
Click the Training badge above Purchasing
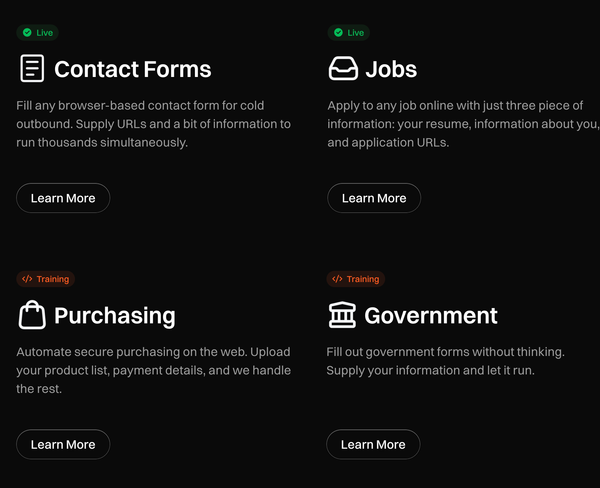(x=46, y=279)
